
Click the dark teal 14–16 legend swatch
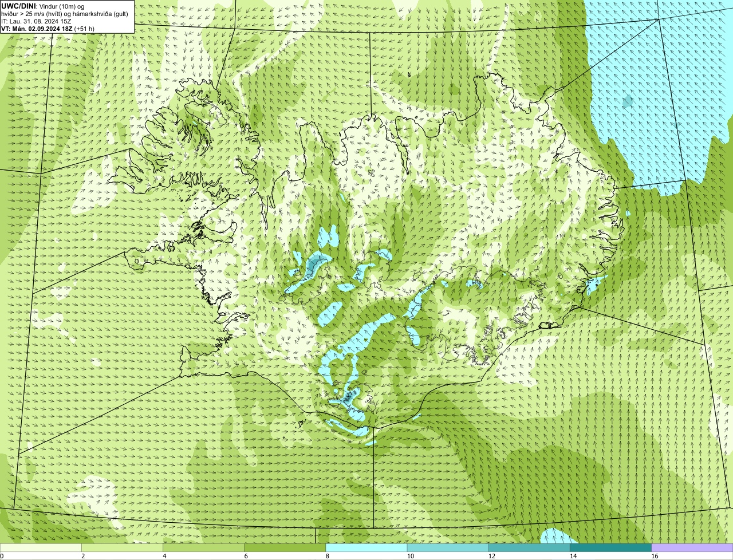610,547
